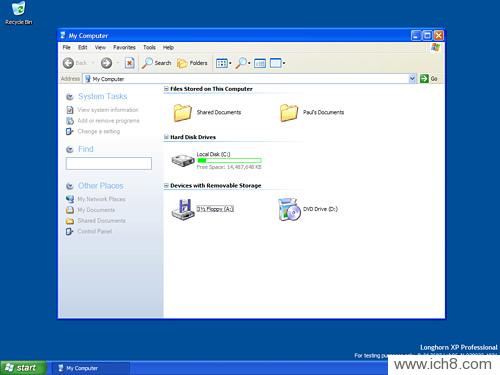Image resolution: width=500 pixels, height=375 pixels.
Task: Click the My Documents sidebar icon
Action: pos(70,210)
